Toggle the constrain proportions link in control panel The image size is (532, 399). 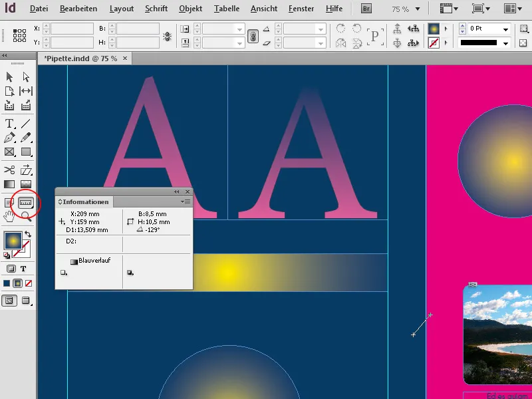253,35
